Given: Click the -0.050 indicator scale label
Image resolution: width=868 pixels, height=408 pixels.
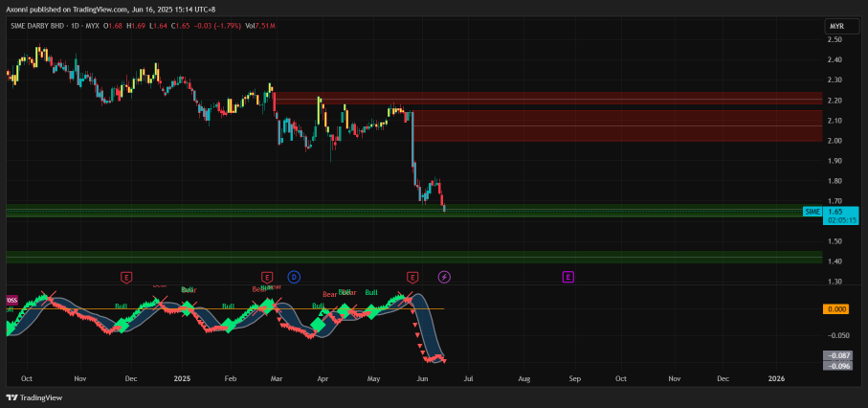Looking at the screenshot, I should tap(837, 335).
